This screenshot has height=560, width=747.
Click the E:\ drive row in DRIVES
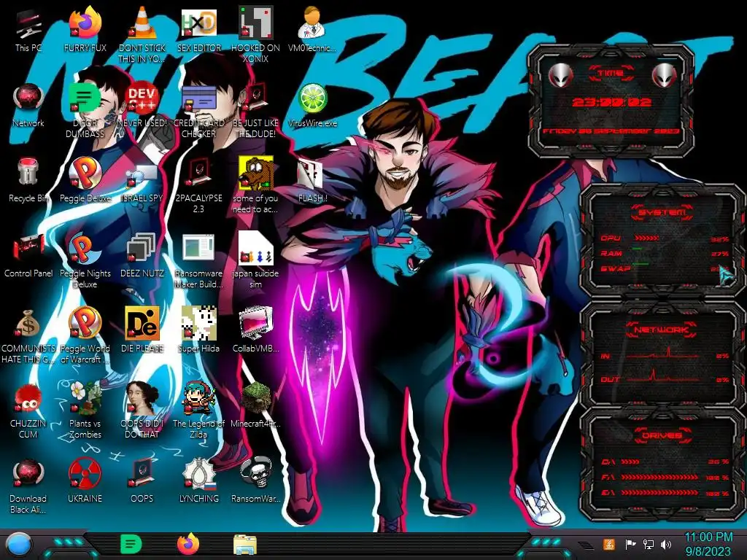tap(665, 493)
